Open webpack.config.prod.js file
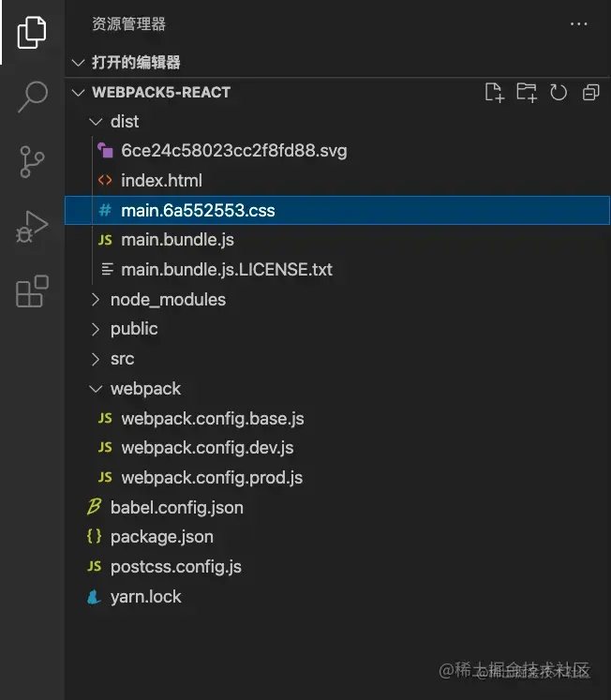The image size is (611, 700). point(212,477)
